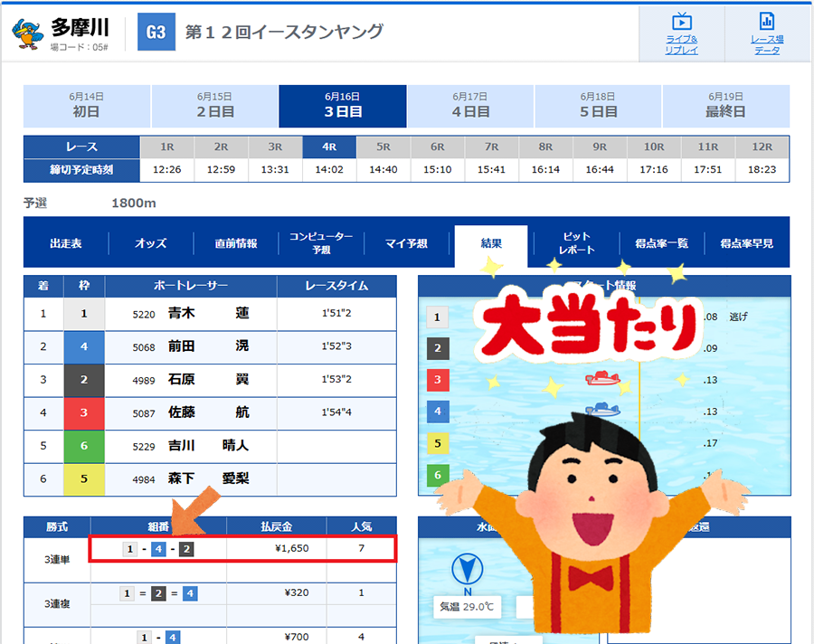This screenshot has height=644, width=814.
Task: Click red lane 3 badge in start information
Action: coord(437,380)
